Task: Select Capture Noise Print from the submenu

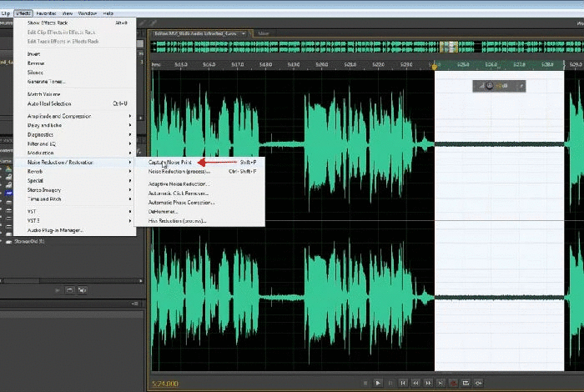Action: click(x=170, y=162)
